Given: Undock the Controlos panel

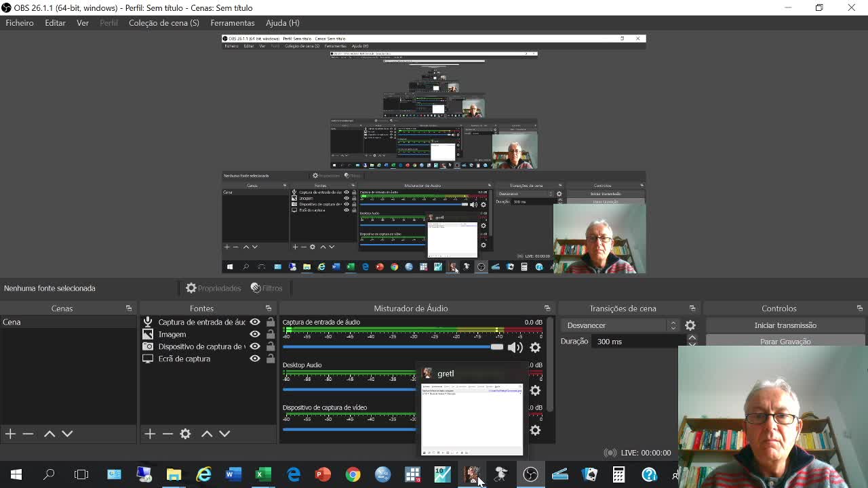Looking at the screenshot, I should click(859, 308).
